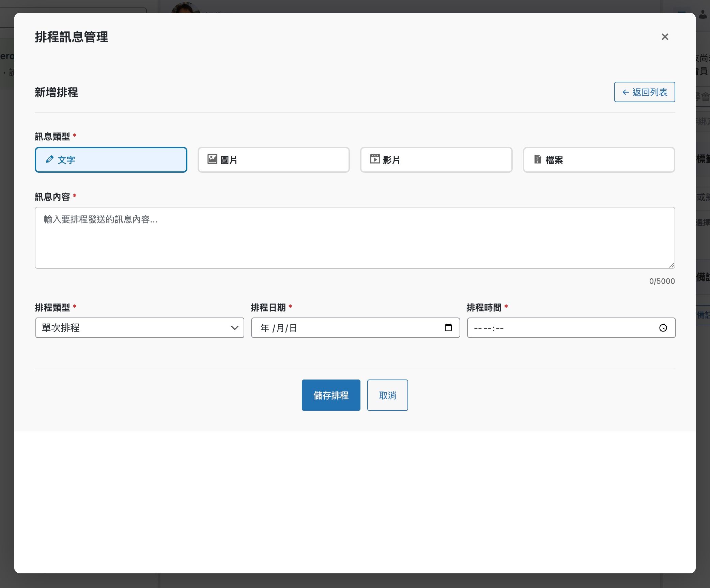This screenshot has height=588, width=710.
Task: Click the file icon on 檔案 option
Action: coord(538,159)
